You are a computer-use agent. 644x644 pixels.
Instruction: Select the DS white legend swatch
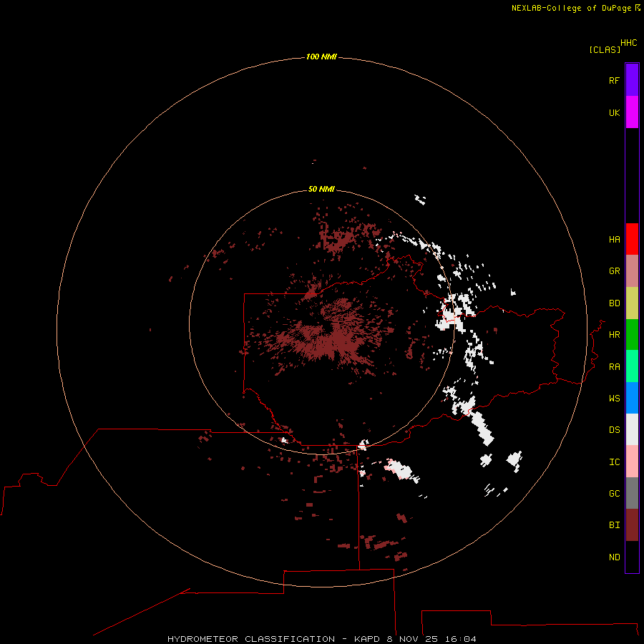pos(632,429)
